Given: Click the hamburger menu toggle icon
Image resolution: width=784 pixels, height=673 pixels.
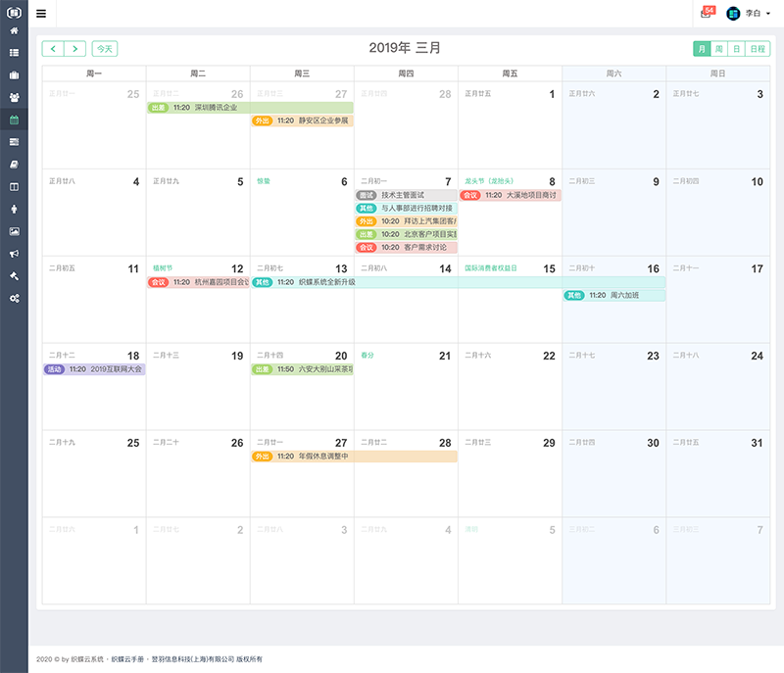Looking at the screenshot, I should coord(41,14).
